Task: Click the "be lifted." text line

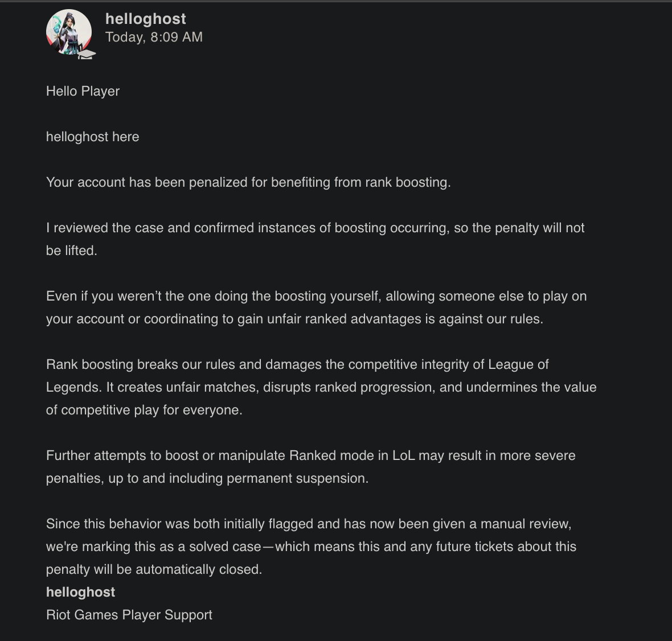Action: 72,250
